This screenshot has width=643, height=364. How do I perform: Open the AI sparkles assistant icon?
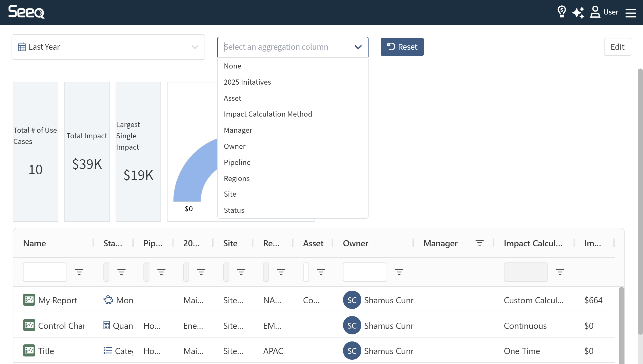tap(578, 12)
